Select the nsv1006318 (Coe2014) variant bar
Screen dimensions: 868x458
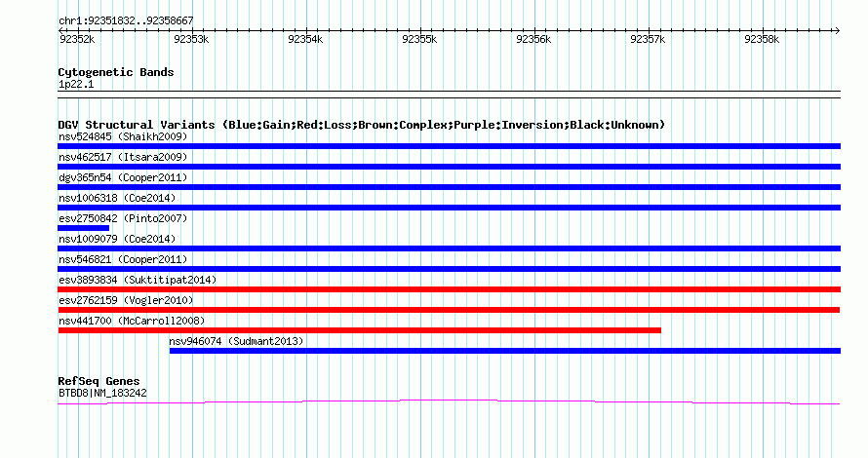click(449, 208)
